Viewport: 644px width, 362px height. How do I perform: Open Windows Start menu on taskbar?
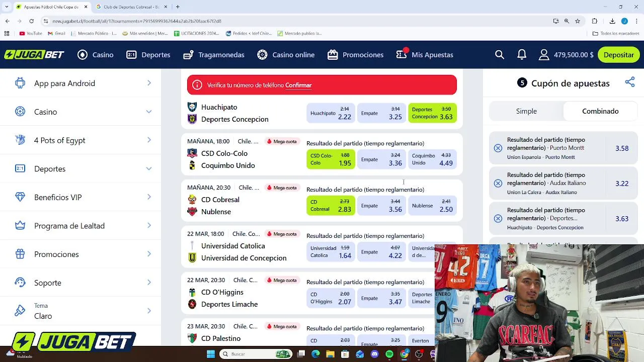pos(211,354)
